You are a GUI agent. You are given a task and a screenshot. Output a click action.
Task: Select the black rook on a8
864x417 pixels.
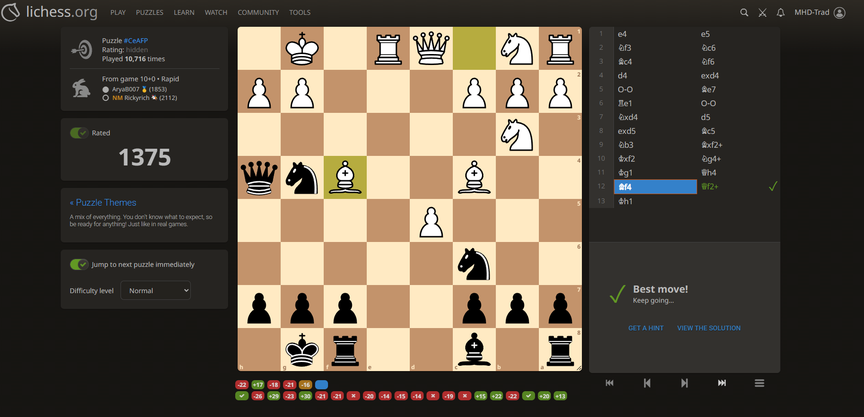click(x=560, y=349)
